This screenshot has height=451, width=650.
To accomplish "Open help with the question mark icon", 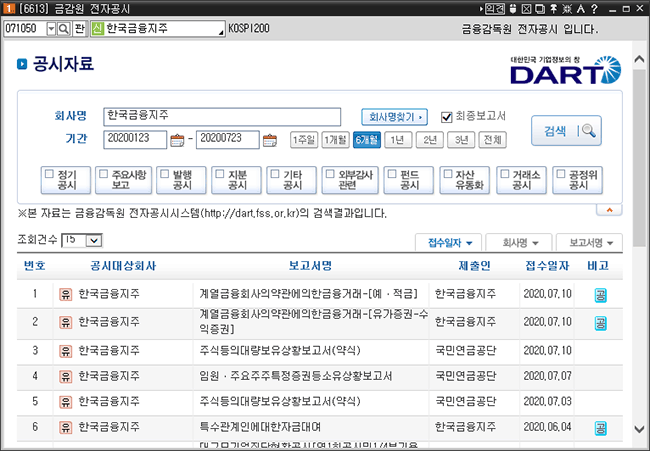I will pos(594,9).
